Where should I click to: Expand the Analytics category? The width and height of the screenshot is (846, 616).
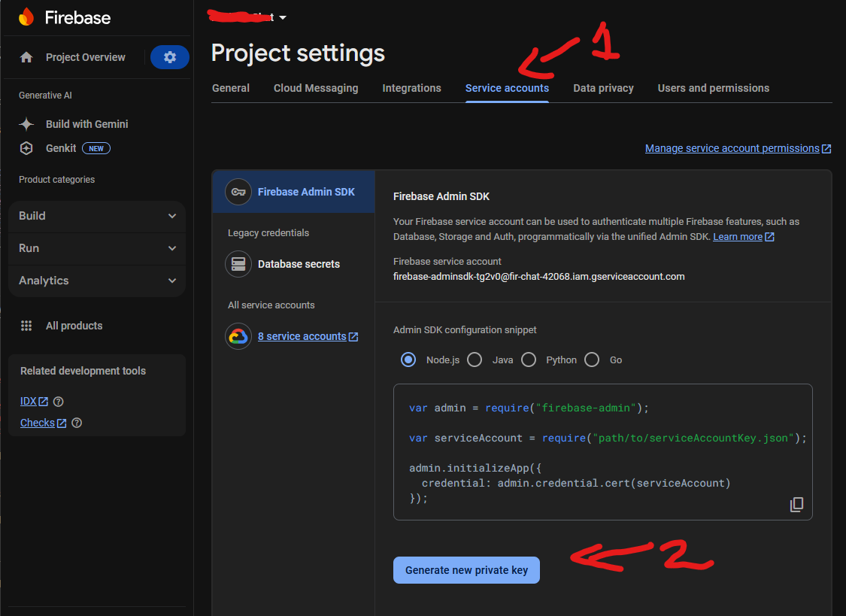coord(172,281)
